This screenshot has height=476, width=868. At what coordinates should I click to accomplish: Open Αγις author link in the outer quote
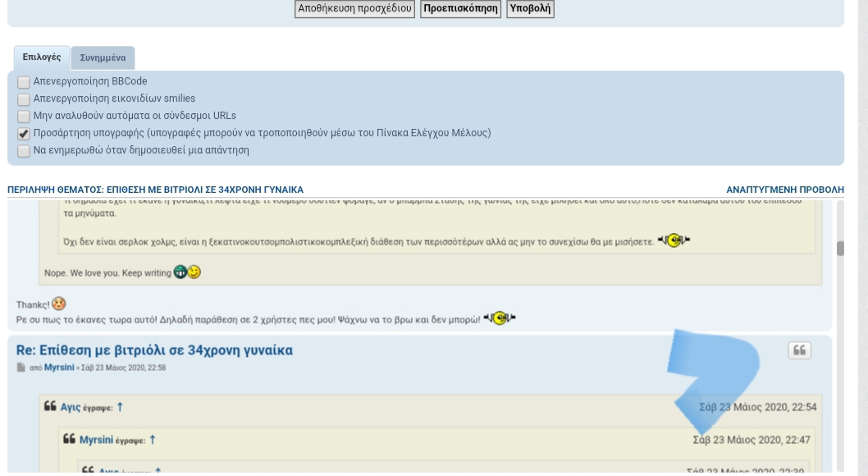(71, 407)
